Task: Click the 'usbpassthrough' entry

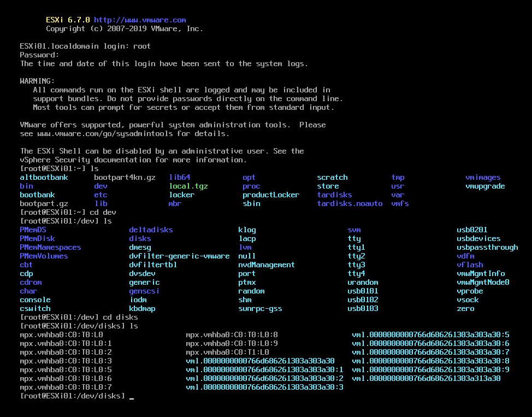Action: coord(487,248)
